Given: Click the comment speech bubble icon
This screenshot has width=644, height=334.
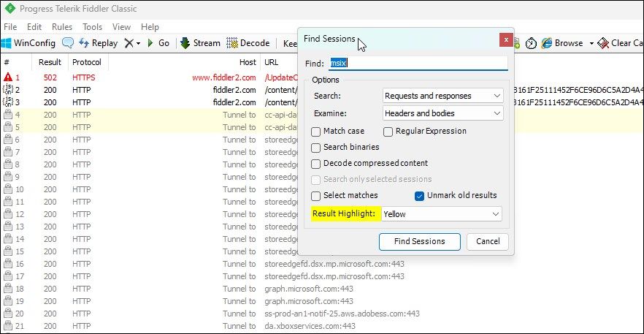Looking at the screenshot, I should coord(68,43).
